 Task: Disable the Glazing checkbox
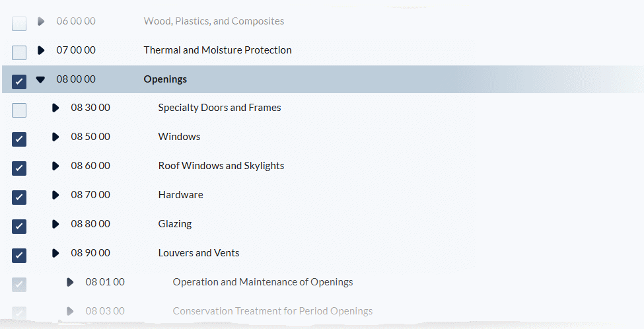tap(19, 227)
